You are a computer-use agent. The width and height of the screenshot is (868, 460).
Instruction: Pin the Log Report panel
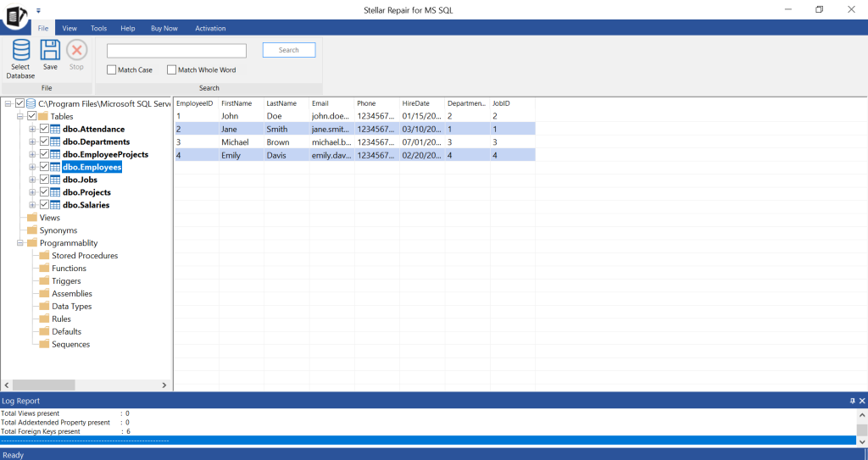852,401
